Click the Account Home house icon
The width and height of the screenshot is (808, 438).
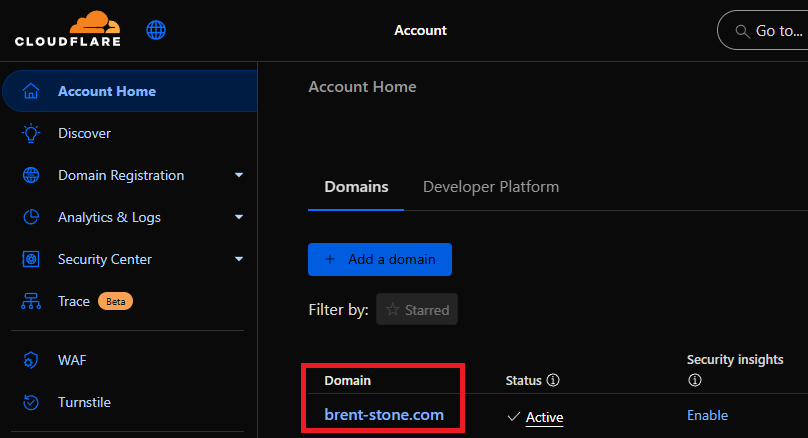(31, 91)
